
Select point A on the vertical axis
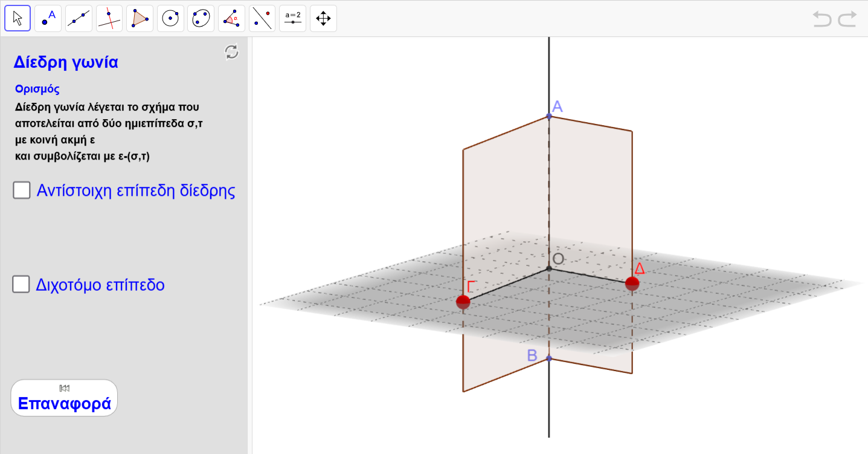[549, 115]
